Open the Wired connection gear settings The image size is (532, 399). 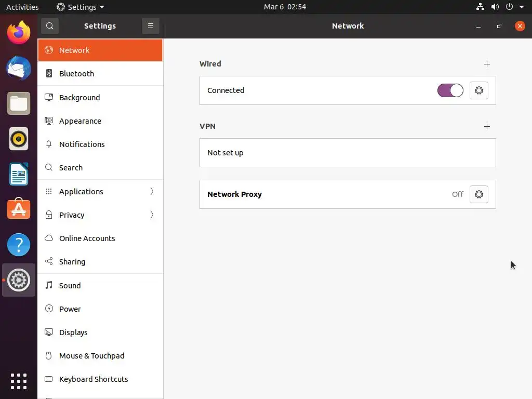(x=478, y=90)
